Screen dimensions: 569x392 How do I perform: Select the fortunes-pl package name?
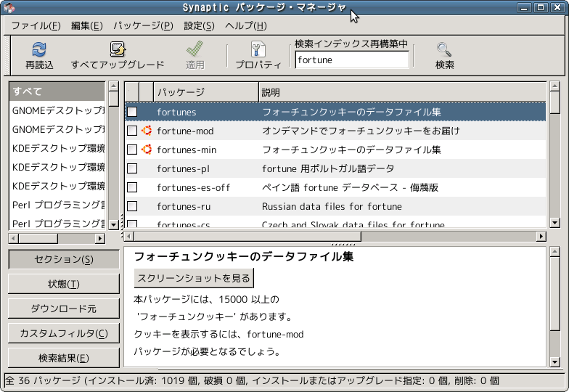(183, 168)
